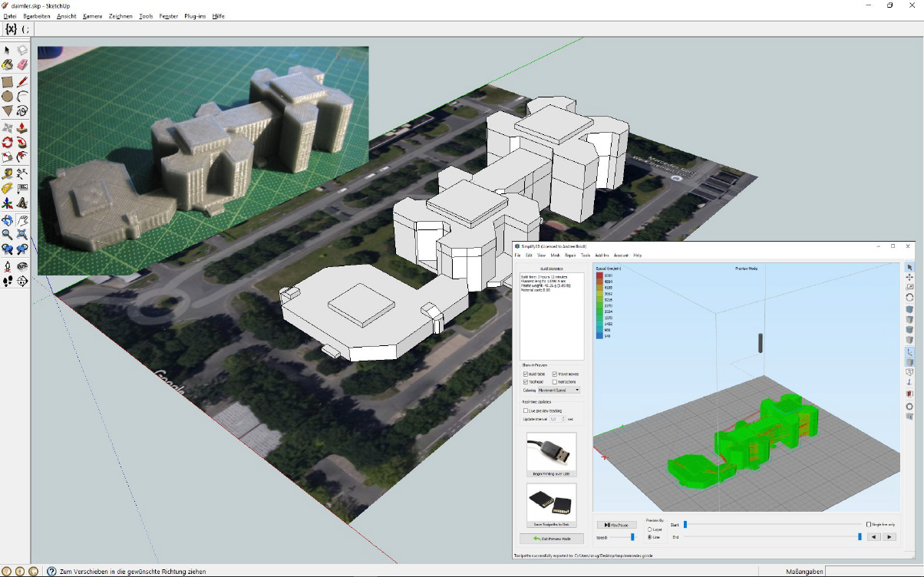Click the Protractor tool icon
Screen dimensions: 924x577
(7, 188)
